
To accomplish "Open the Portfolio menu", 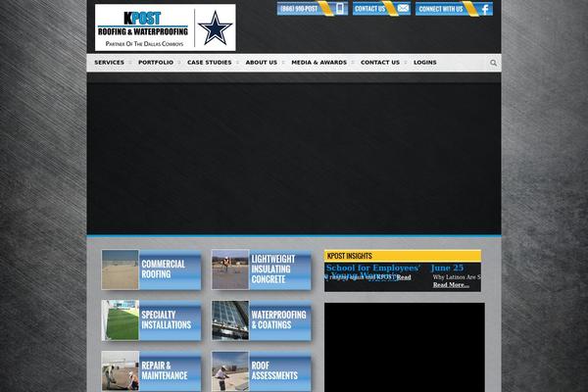I will [156, 63].
